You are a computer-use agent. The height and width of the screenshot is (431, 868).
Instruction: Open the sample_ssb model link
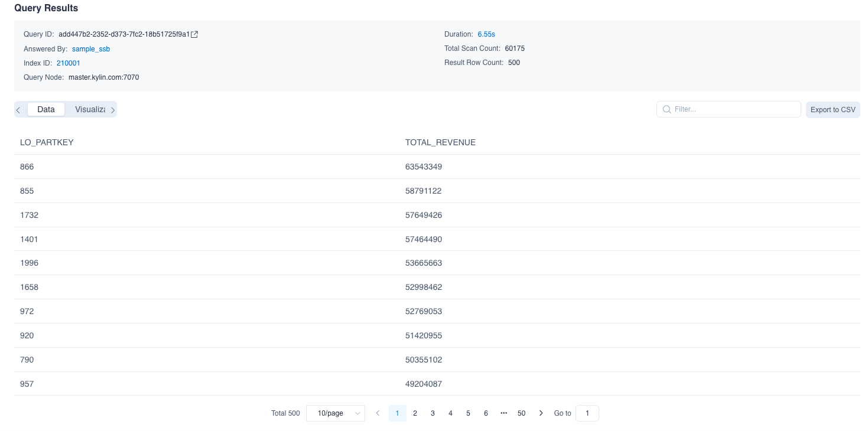click(91, 49)
